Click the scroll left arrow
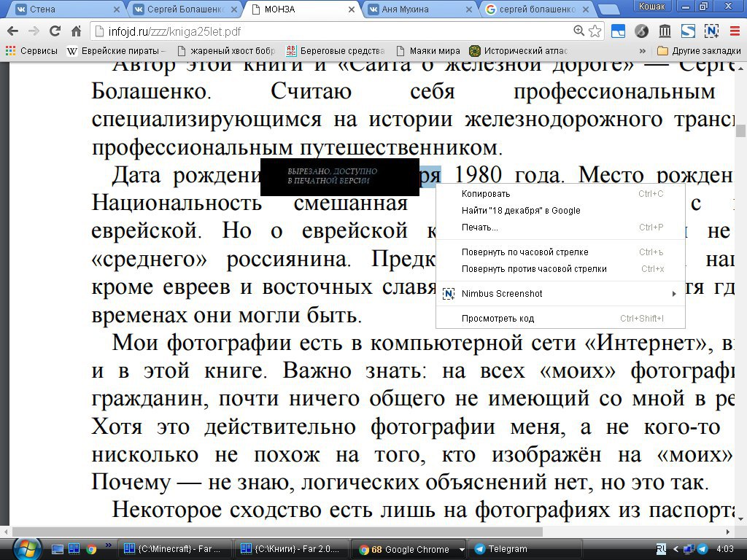747x560 pixels. pos(5,532)
